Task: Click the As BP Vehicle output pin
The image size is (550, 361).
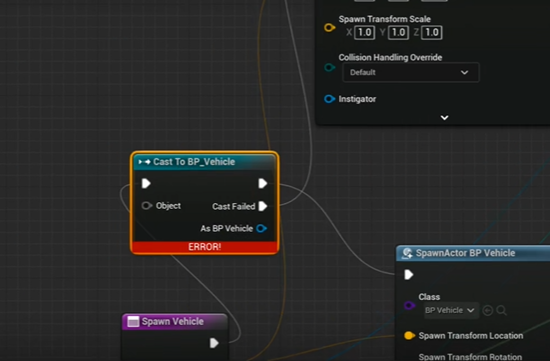Action: (x=261, y=228)
